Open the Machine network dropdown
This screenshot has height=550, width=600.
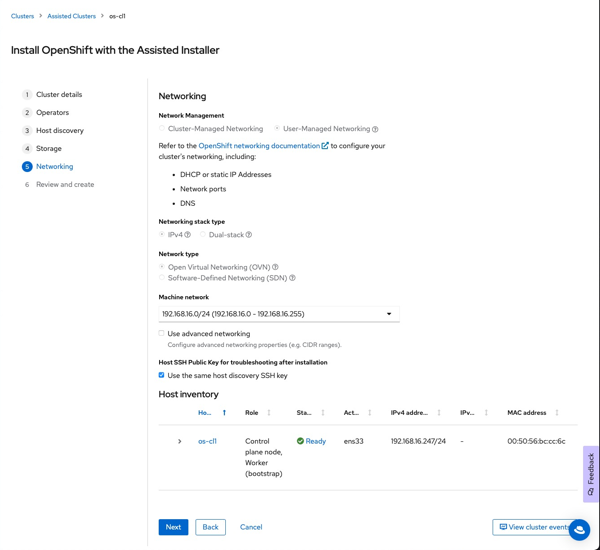click(279, 314)
